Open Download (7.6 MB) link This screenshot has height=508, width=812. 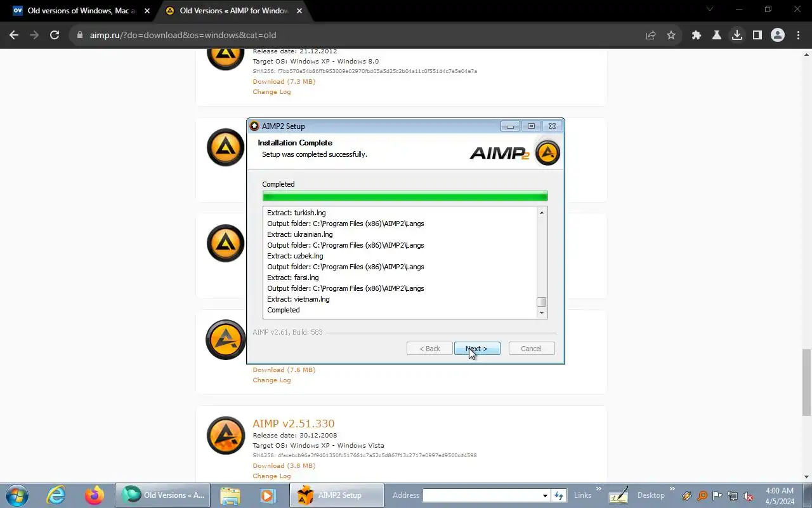click(284, 370)
